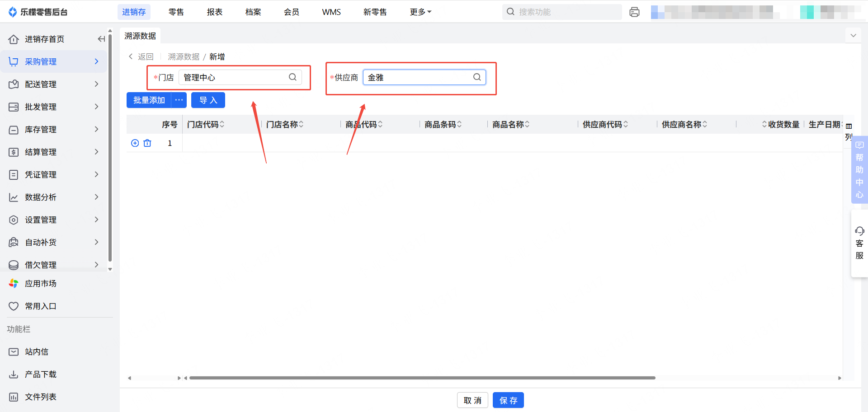
Task: Focus the 搜索功能 search box
Action: tap(562, 12)
